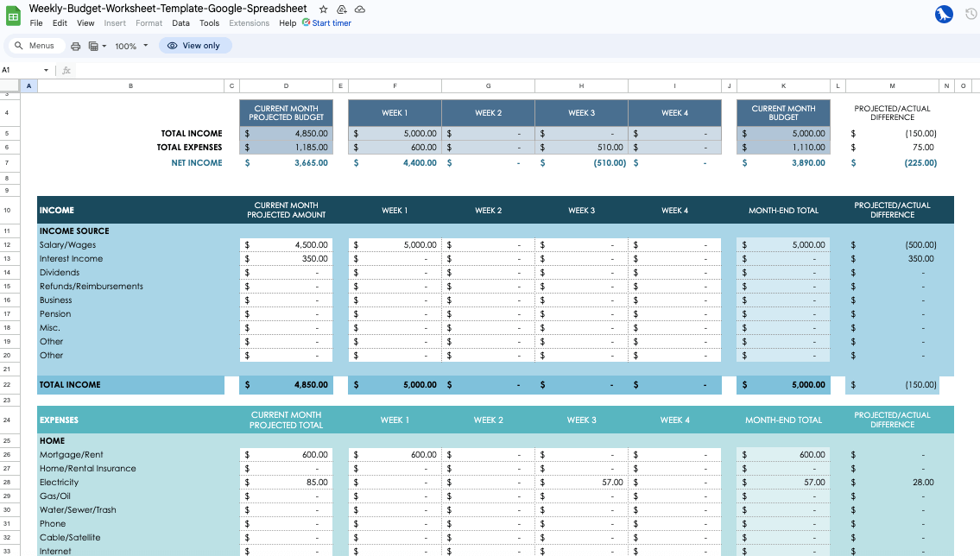980x556 pixels.
Task: Click the print icon
Action: pyautogui.click(x=76, y=46)
